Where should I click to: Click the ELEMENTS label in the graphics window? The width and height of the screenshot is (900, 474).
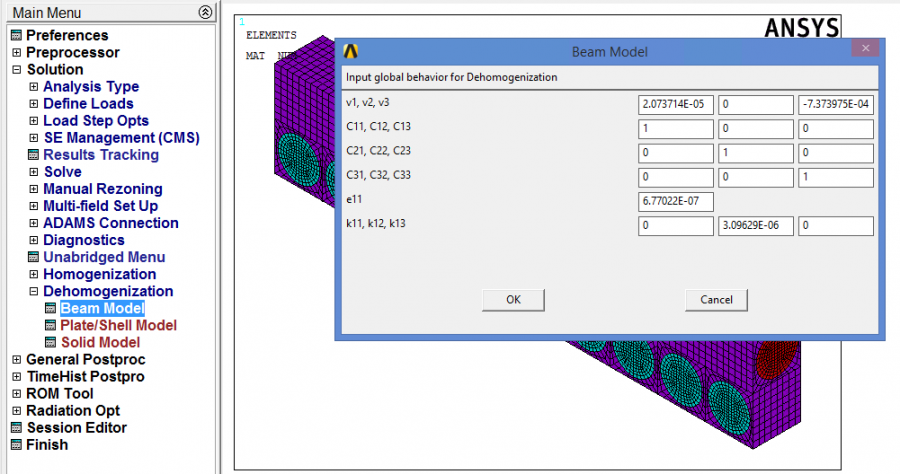click(x=271, y=36)
